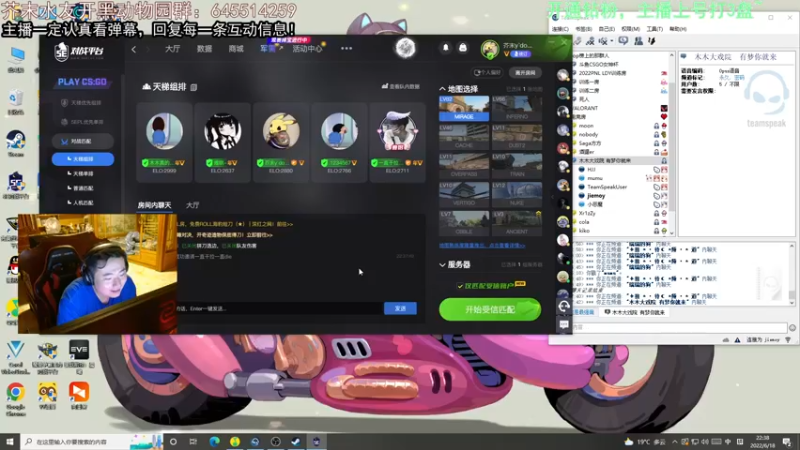Switch to the 大厅 chat tab below players
This screenshot has height=450, width=800.
[192, 205]
